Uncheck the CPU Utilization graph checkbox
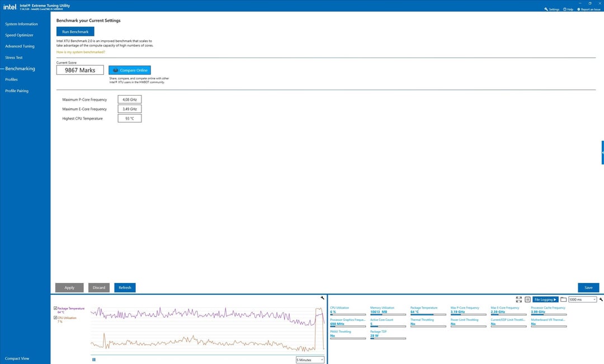Image resolution: width=604 pixels, height=364 pixels. 55,318
